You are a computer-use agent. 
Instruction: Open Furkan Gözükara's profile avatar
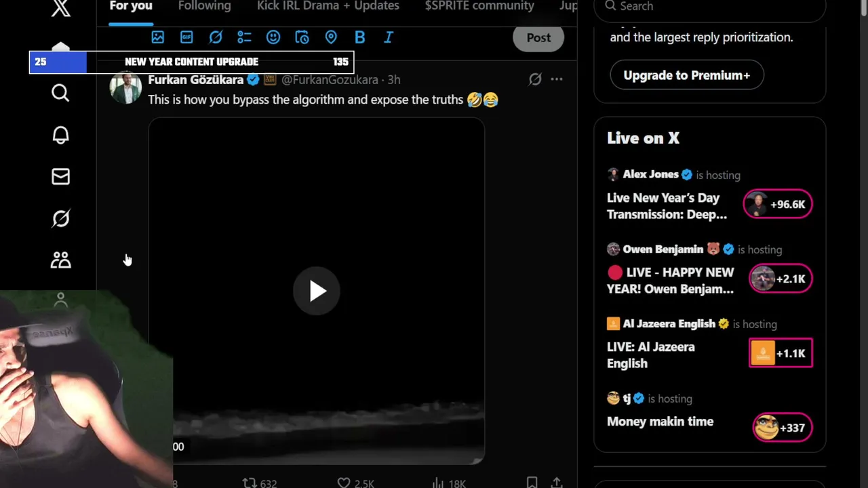pos(125,87)
